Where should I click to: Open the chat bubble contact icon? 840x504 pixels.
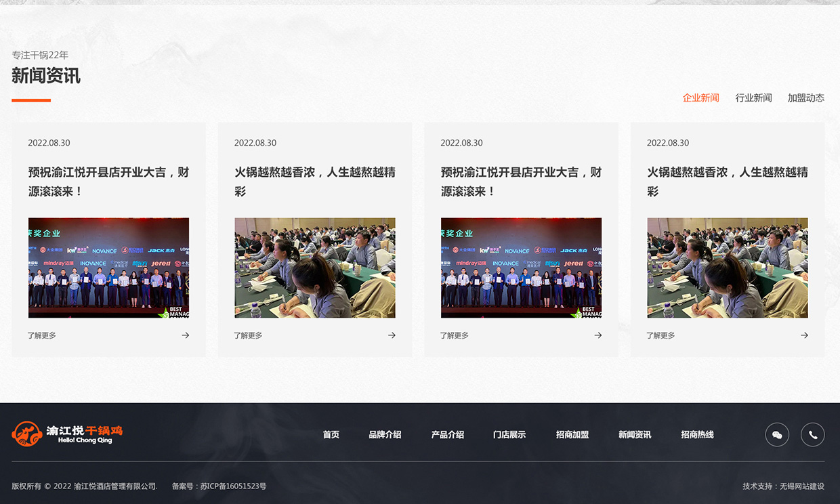point(777,434)
